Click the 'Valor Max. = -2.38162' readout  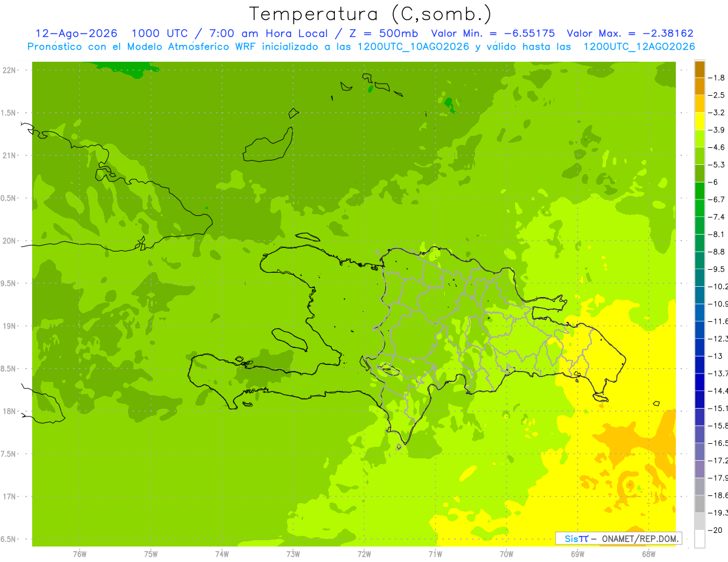pyautogui.click(x=630, y=33)
